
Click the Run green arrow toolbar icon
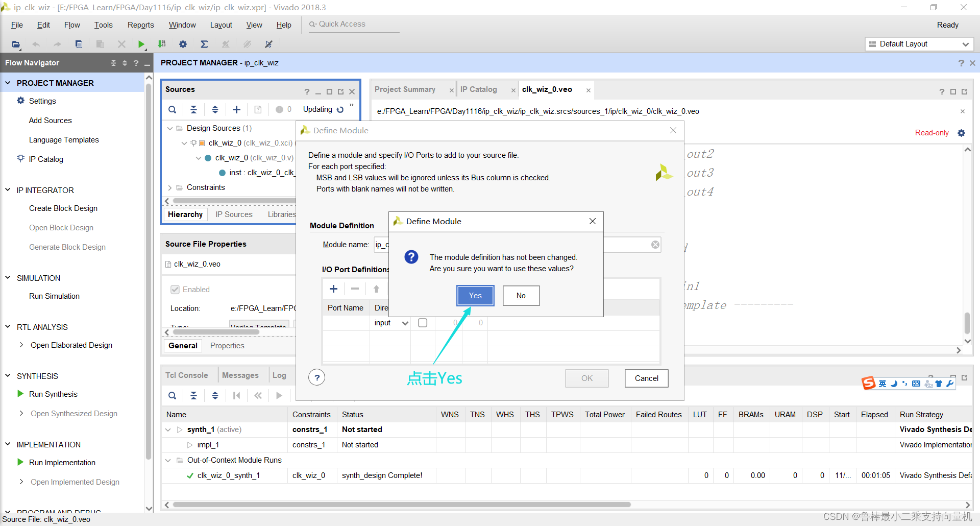(141, 44)
